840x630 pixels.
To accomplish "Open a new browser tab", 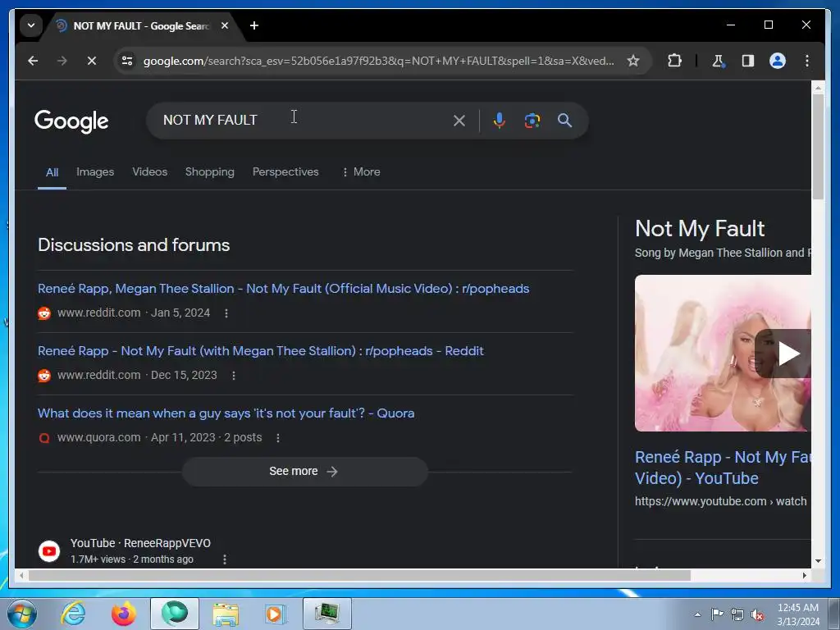I will (254, 25).
